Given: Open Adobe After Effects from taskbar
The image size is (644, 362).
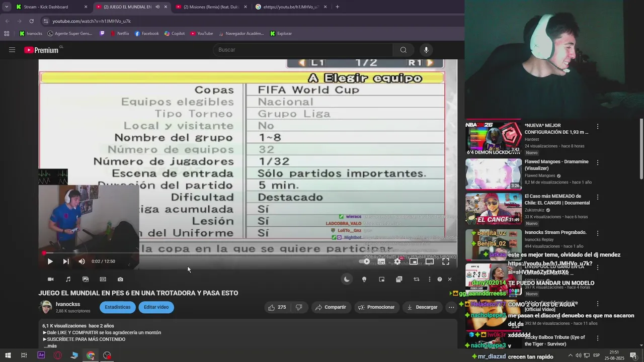Looking at the screenshot, I should tap(41, 355).
